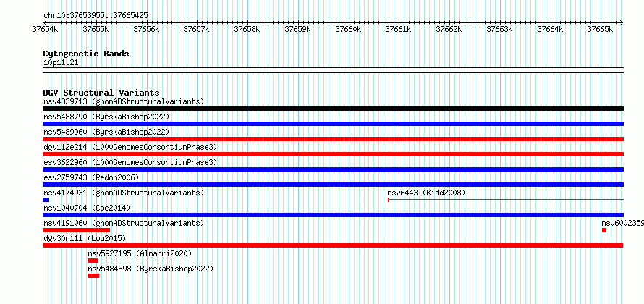This screenshot has height=304, width=644.
Task: Click the 37654k ruler tick label
Action: point(45,29)
